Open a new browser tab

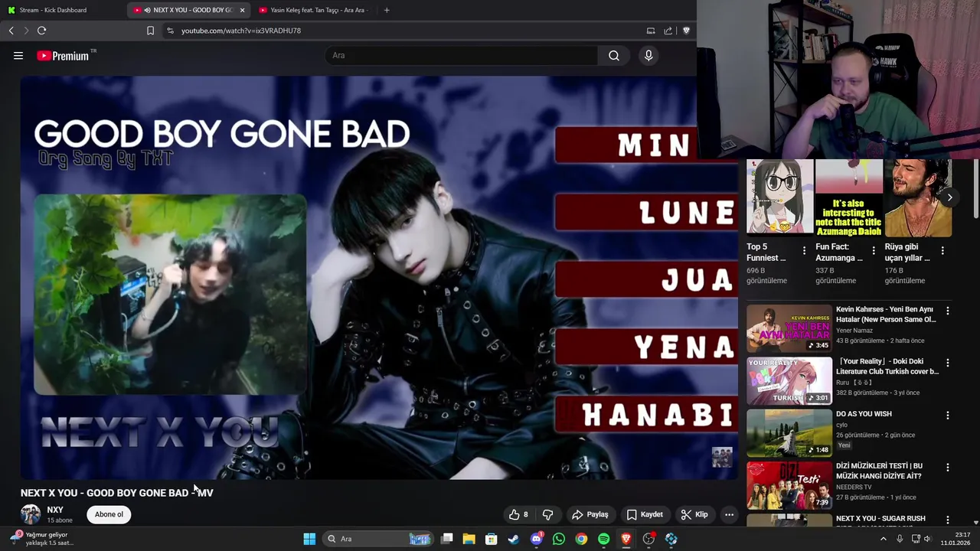387,10
